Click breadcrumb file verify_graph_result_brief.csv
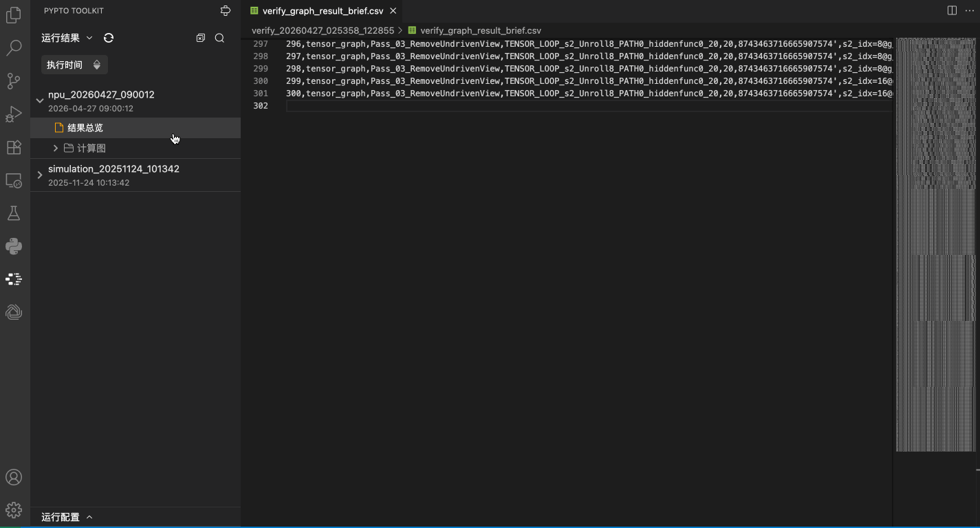This screenshot has height=528, width=980. (x=481, y=30)
